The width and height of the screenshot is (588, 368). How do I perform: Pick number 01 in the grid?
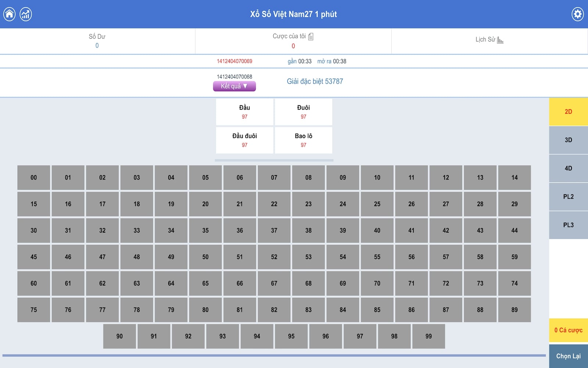click(x=68, y=178)
